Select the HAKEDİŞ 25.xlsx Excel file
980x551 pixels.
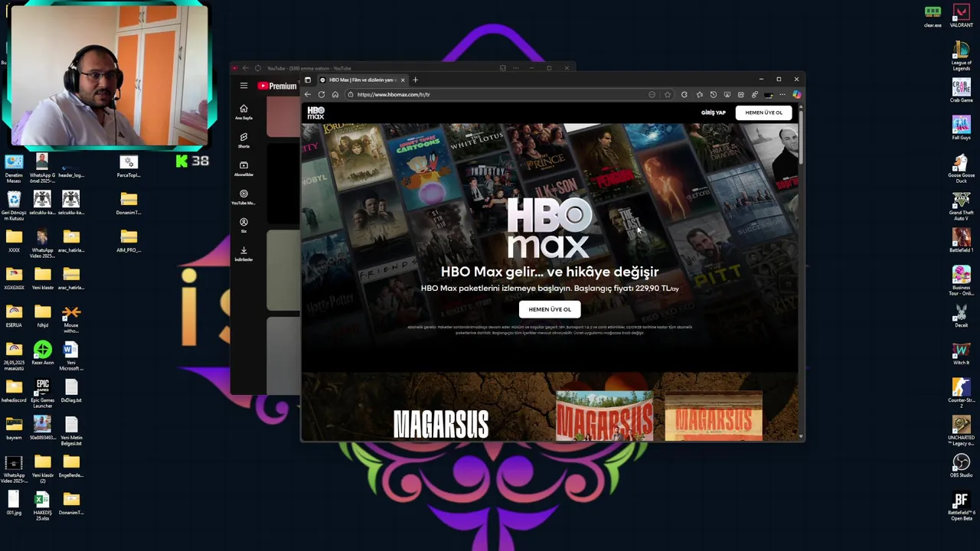(43, 505)
